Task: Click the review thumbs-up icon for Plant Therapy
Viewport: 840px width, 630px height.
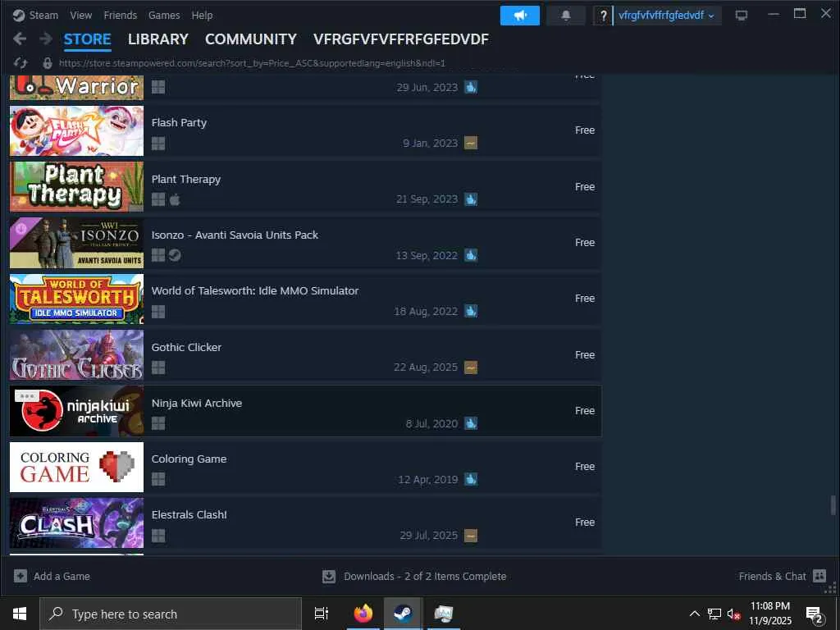Action: 471,199
